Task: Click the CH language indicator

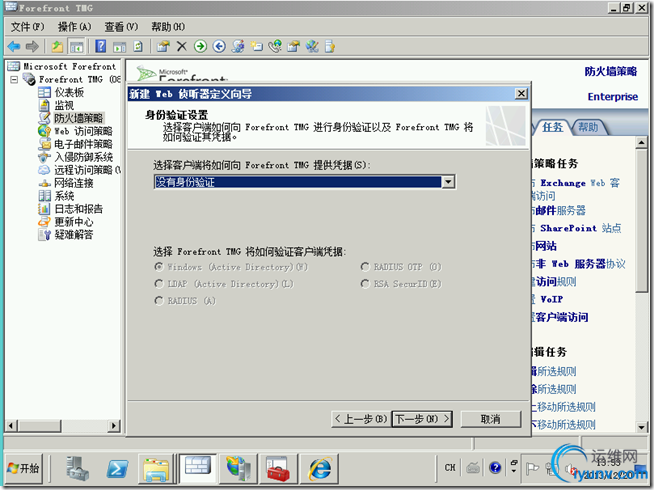Action: pyautogui.click(x=450, y=468)
